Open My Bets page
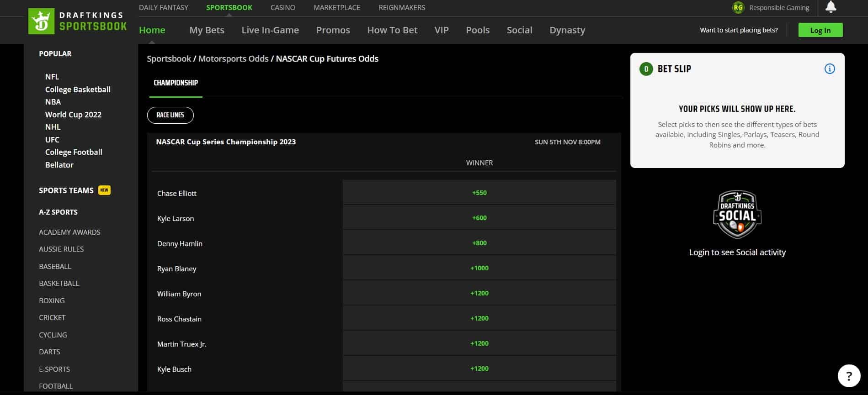868x395 pixels. click(x=207, y=30)
